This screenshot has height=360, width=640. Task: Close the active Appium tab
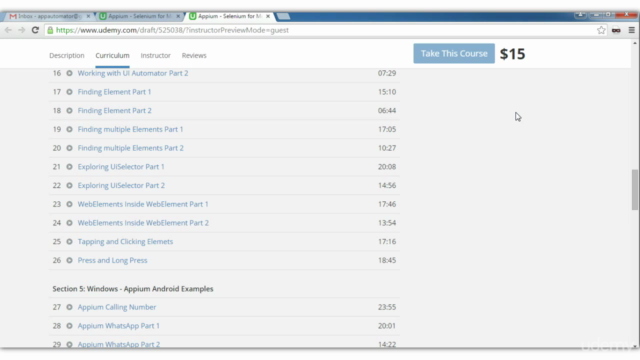point(268,16)
